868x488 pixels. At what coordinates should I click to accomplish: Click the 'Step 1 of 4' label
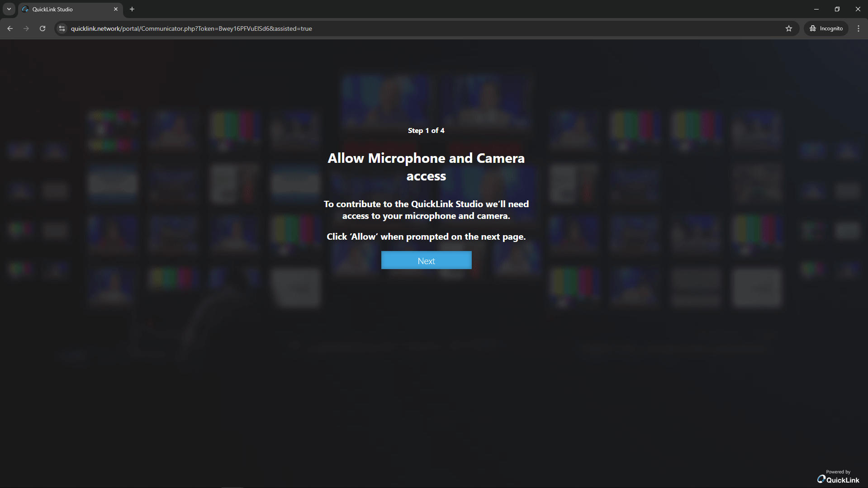[x=426, y=131]
